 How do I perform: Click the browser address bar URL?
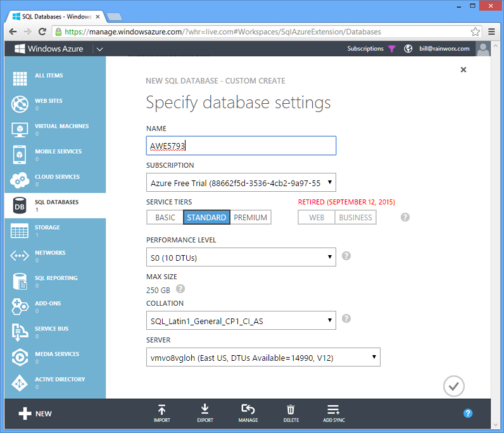coord(223,32)
